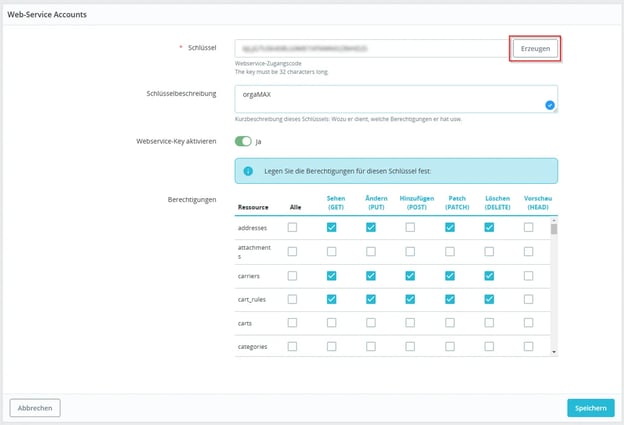624x425 pixels.
Task: Check the Alle box for addresses
Action: [x=292, y=228]
